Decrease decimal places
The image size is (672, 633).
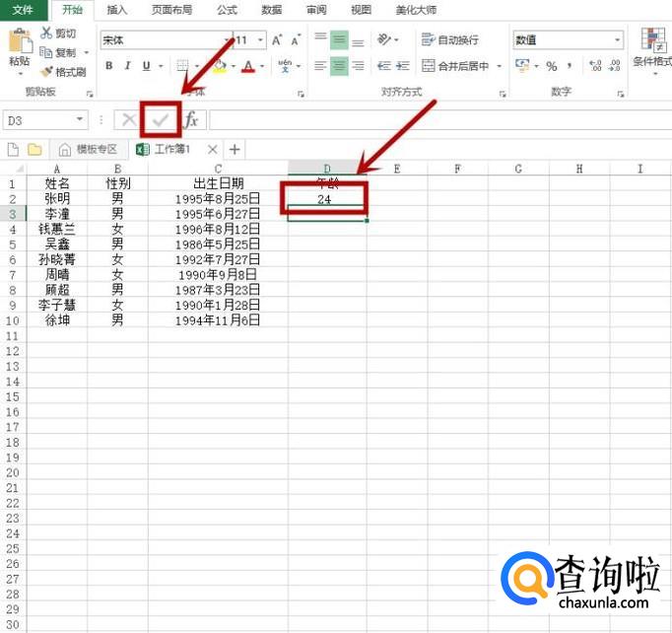coord(614,66)
